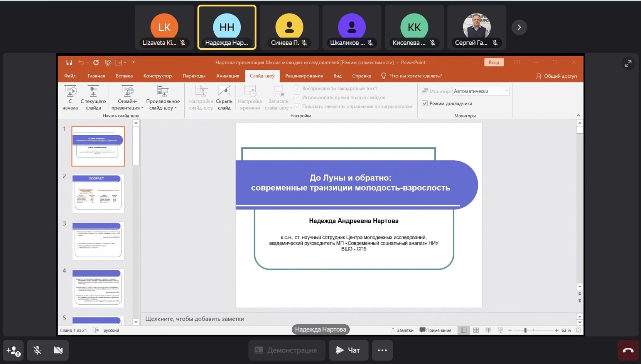
Task: Open Online presentation (Онлайн-презентация)
Action: point(127,98)
